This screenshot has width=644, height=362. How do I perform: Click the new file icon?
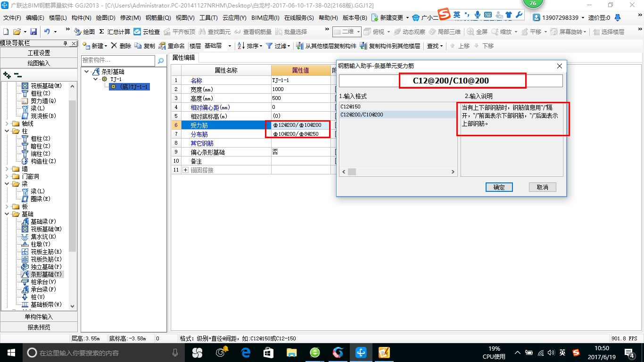pos(6,32)
